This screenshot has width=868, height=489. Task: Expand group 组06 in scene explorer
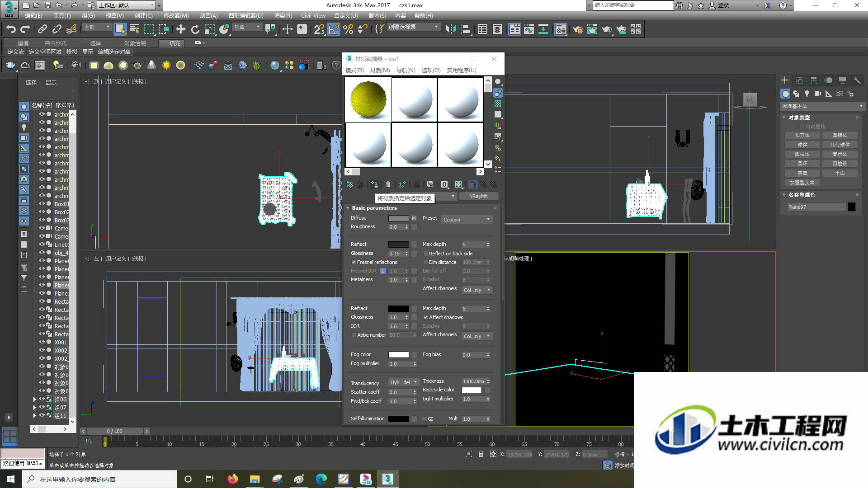34,399
